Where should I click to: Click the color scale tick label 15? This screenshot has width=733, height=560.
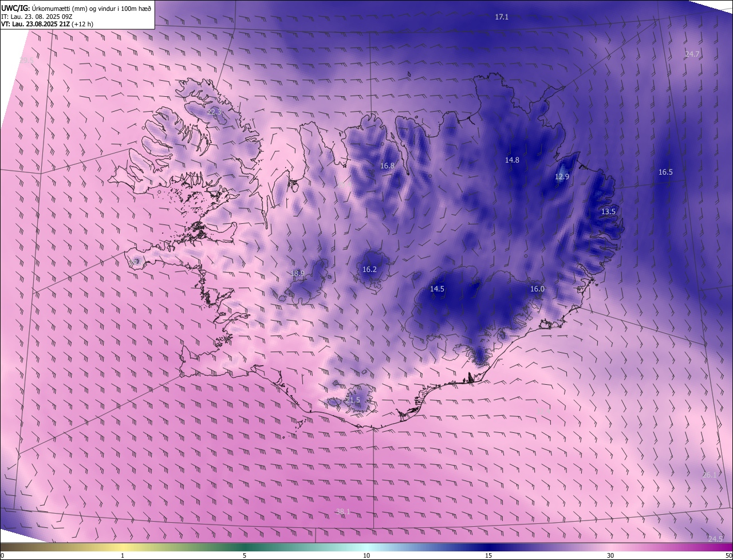pyautogui.click(x=488, y=555)
